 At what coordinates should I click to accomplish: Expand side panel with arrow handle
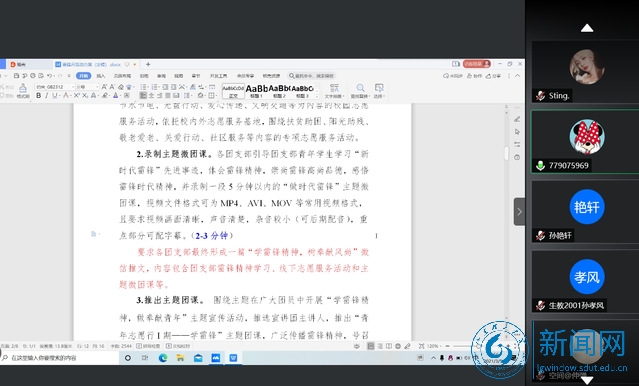pyautogui.click(x=519, y=212)
